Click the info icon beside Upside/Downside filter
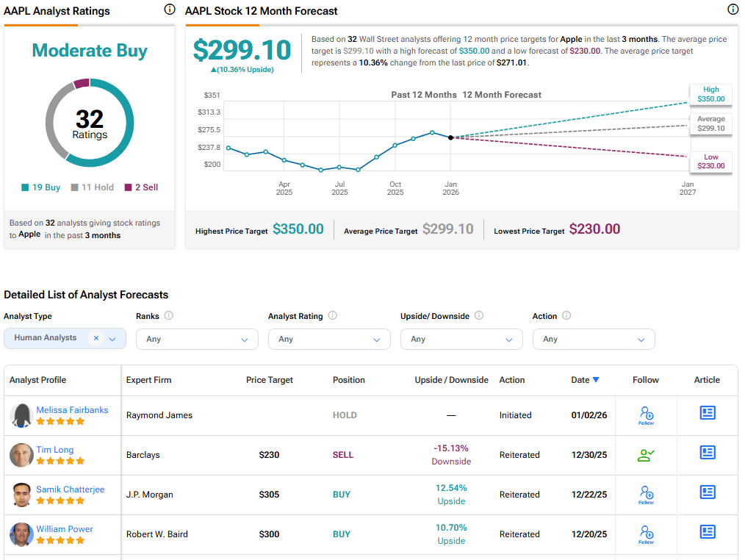The image size is (745, 560). [480, 315]
